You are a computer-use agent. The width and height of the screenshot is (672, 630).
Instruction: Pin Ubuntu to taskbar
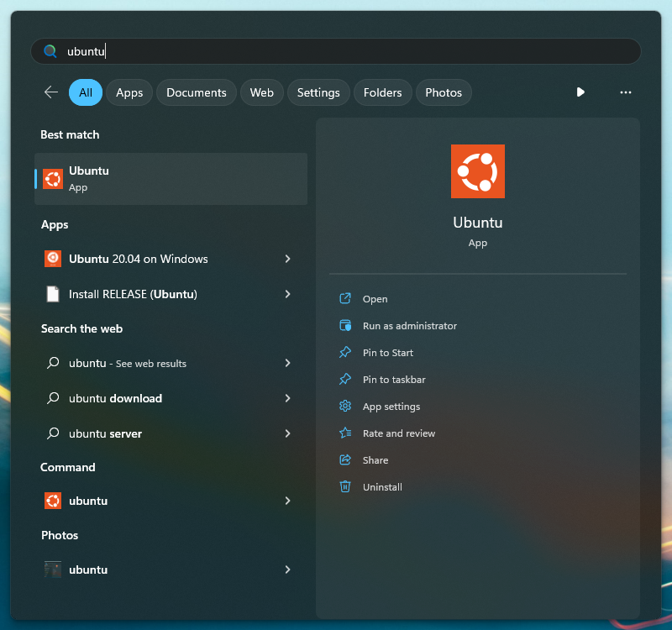coord(347,380)
